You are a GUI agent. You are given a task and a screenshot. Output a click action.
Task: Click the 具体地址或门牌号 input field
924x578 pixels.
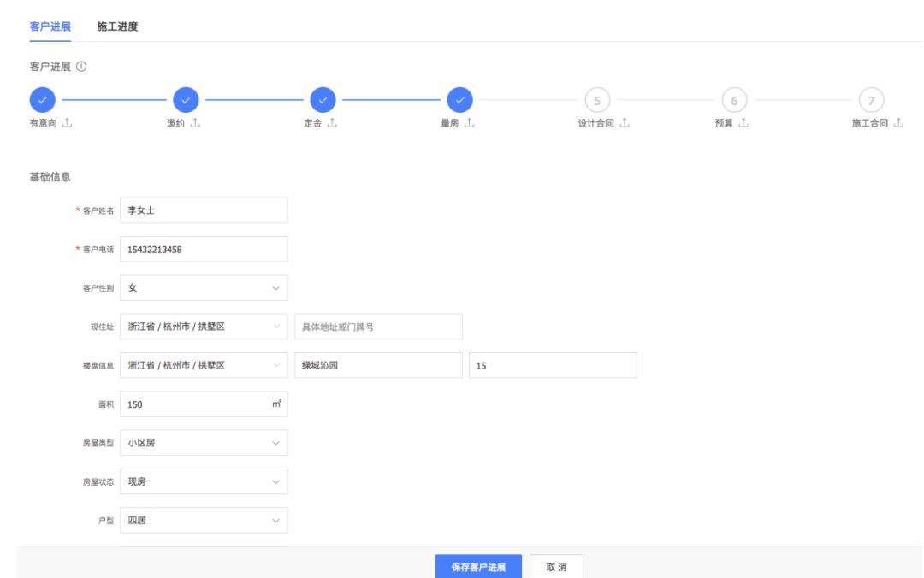coord(378,327)
